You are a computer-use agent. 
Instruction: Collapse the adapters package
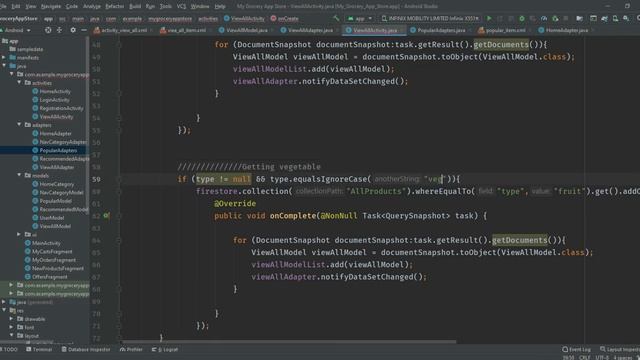19,125
